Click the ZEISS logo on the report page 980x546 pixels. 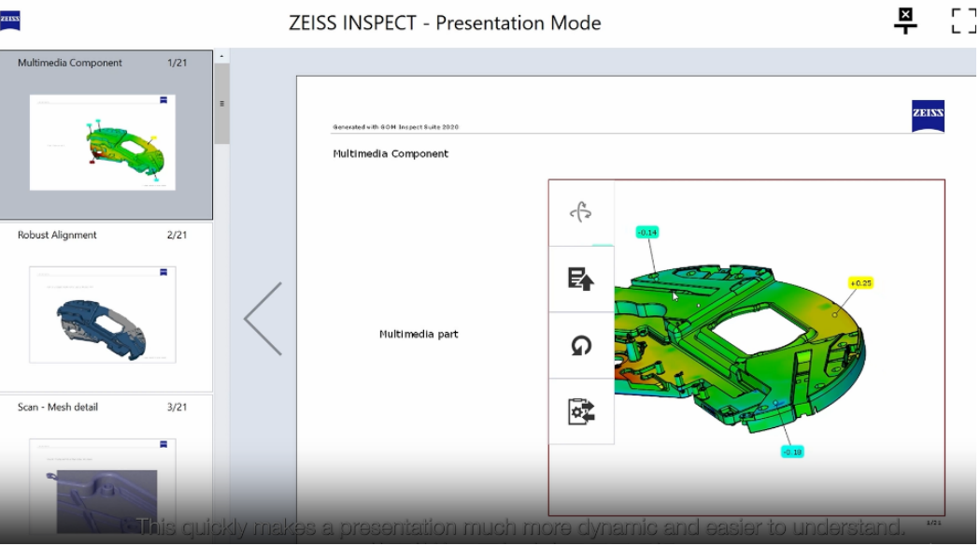pos(928,115)
